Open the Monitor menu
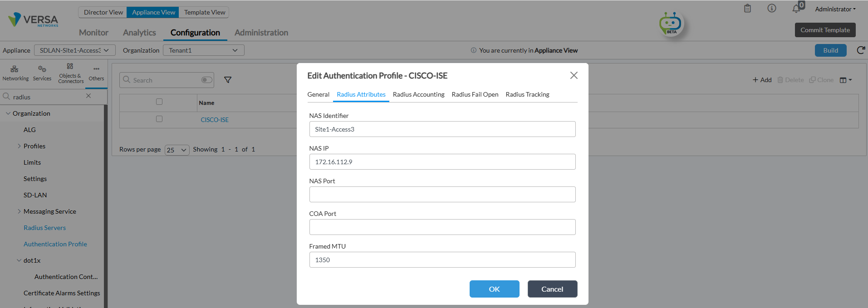Image resolution: width=868 pixels, height=308 pixels. tap(93, 33)
